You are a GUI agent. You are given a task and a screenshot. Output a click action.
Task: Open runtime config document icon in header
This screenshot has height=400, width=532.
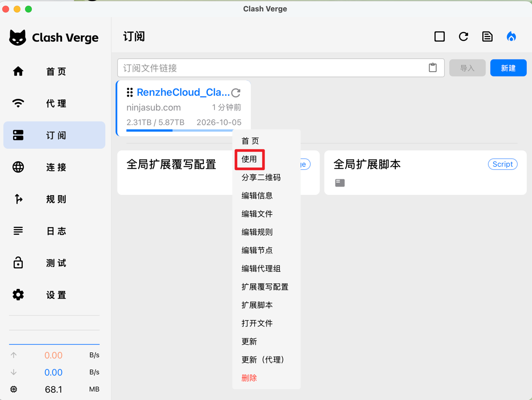tap(487, 36)
